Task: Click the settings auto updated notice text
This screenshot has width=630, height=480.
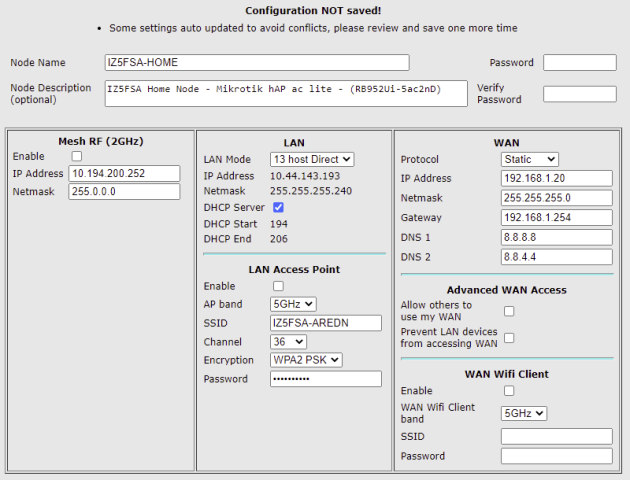Action: coord(313,28)
